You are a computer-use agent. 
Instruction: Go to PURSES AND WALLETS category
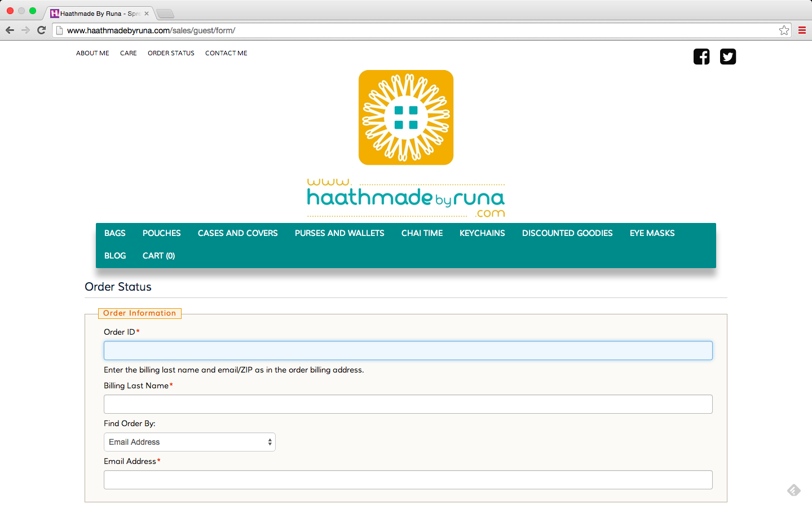click(339, 233)
